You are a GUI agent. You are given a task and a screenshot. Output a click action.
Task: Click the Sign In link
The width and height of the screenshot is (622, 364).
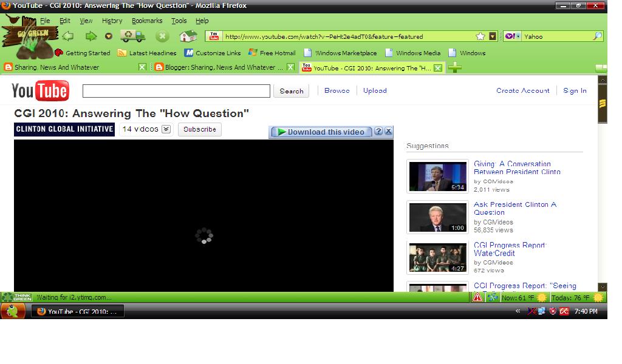(575, 91)
